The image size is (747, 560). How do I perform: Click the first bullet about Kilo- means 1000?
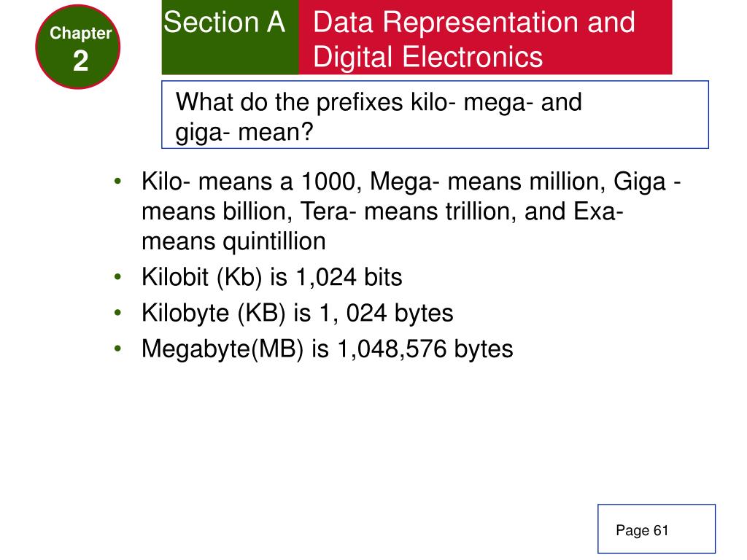(x=411, y=211)
